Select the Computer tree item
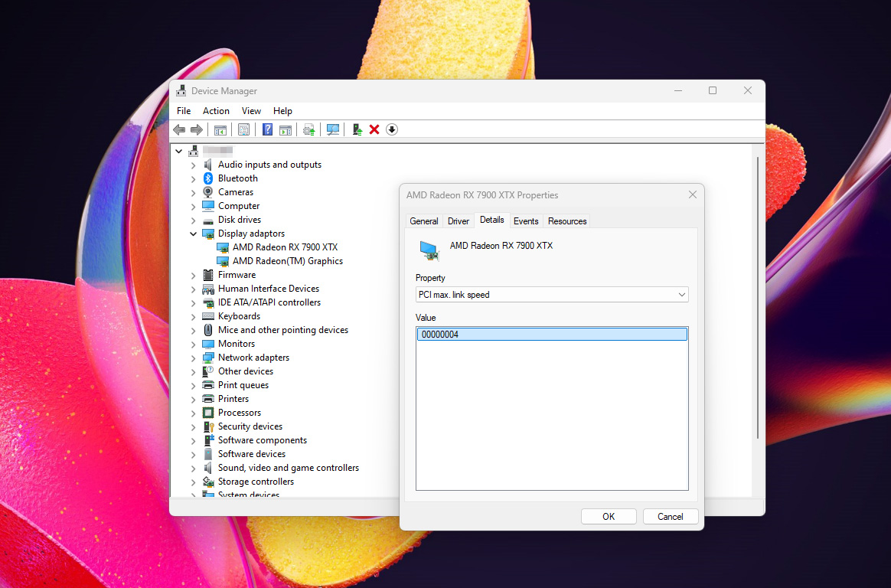The width and height of the screenshot is (891, 588). click(239, 206)
